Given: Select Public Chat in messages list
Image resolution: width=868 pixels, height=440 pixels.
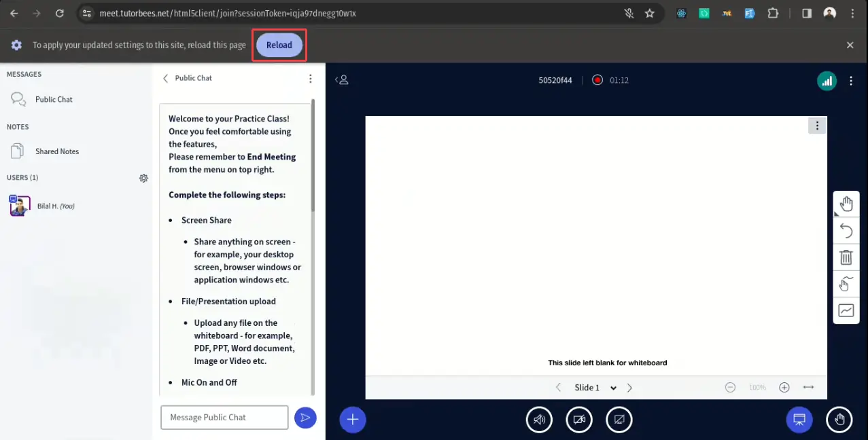Looking at the screenshot, I should pyautogui.click(x=53, y=99).
